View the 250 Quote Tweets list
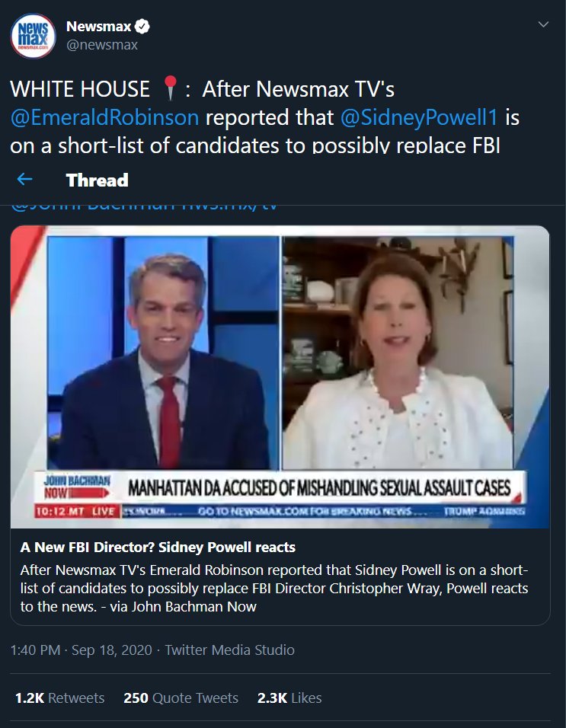This screenshot has height=728, width=566. [x=181, y=698]
